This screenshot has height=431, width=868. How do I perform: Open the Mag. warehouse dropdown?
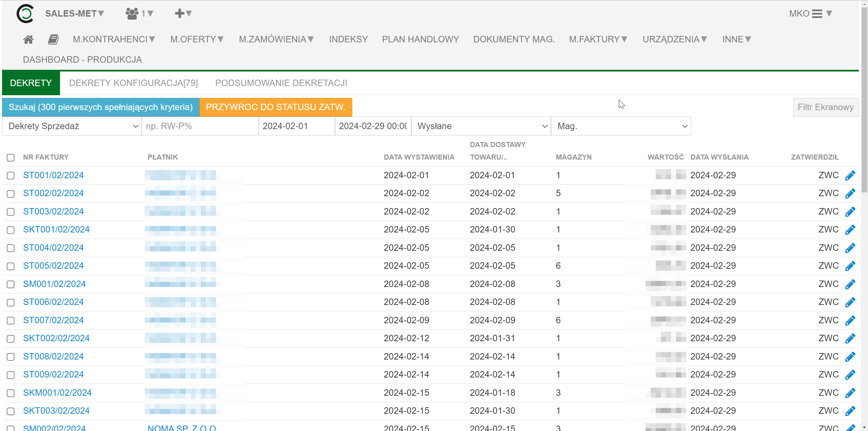click(621, 126)
